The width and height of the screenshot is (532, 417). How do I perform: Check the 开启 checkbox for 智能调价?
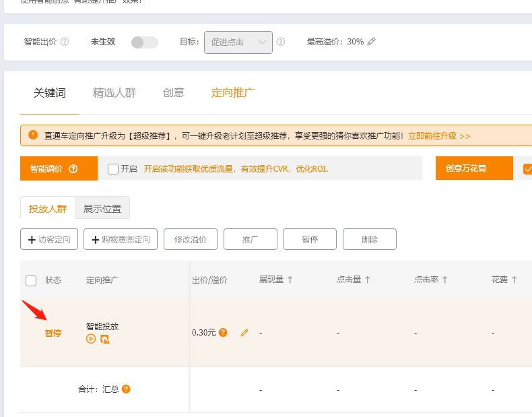point(113,169)
